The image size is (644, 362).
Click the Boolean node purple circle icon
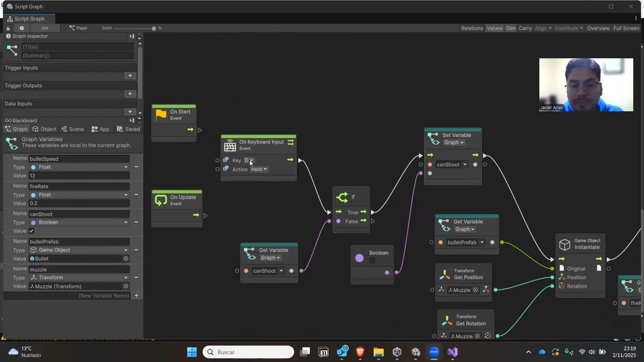(x=359, y=258)
